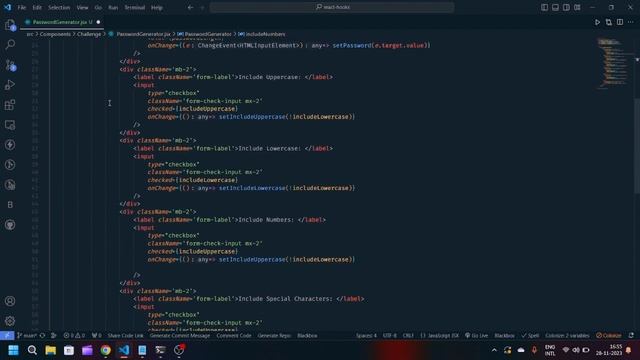Screen dimensions: 640x360
Task: Click Colorize 2 variables status item
Action: tap(567, 336)
